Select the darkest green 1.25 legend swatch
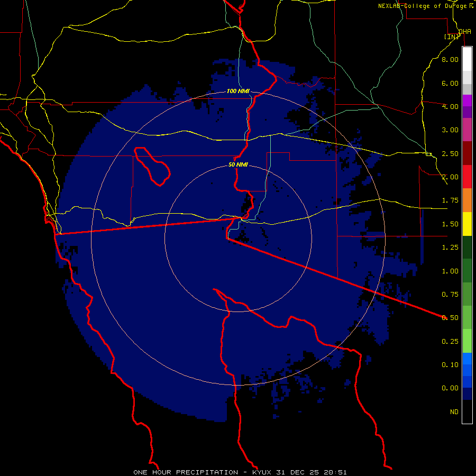Viewport: 476px width, 476px height. tap(467, 247)
